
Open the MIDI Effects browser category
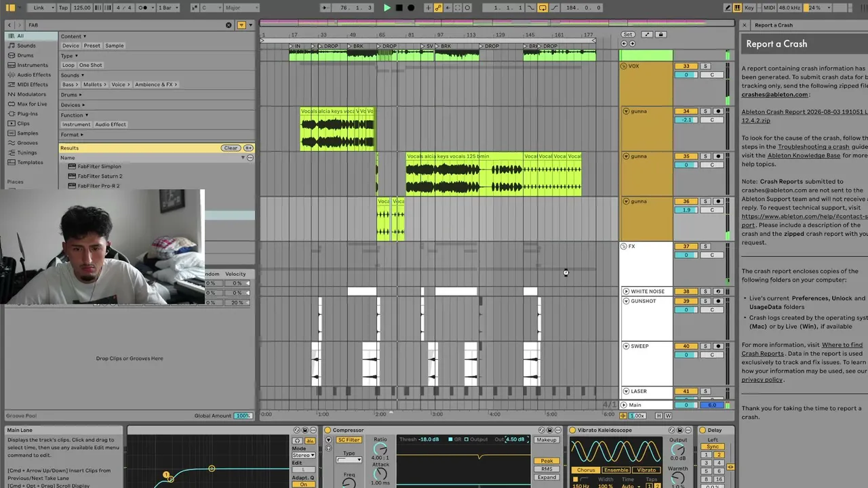pos(33,85)
